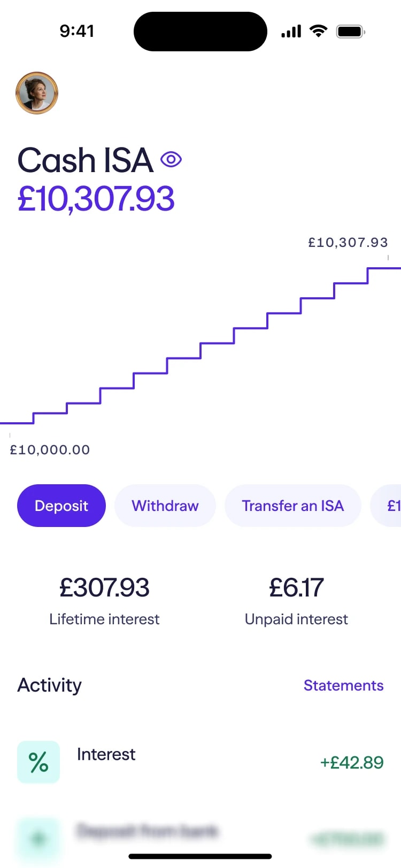Toggle balance visibility eye icon
Viewport: 401px width, 868px height.
point(171,159)
